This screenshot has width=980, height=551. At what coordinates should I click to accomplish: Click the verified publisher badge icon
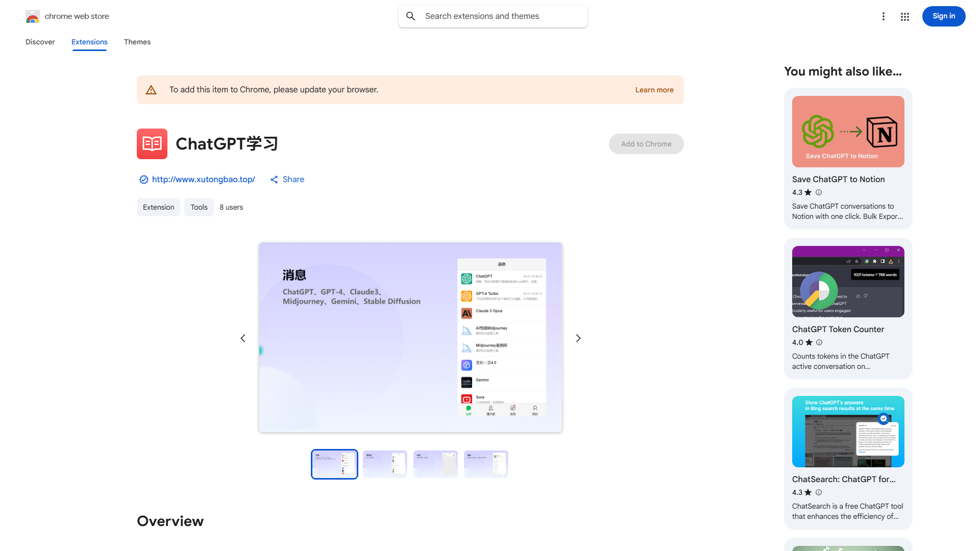143,180
